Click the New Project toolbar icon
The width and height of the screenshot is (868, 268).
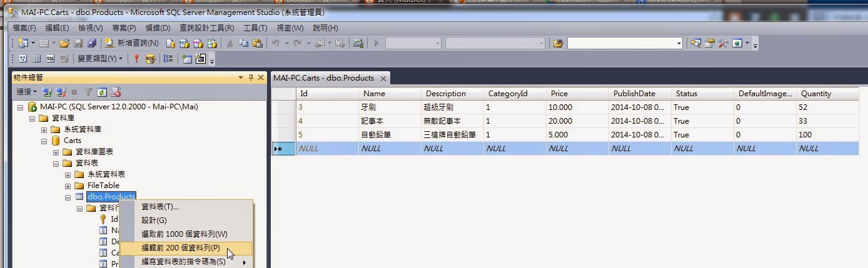23,43
